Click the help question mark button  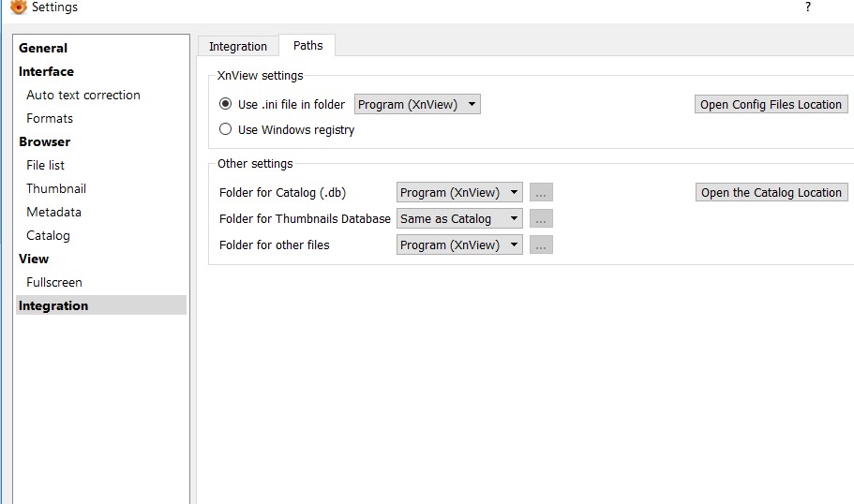point(807,7)
